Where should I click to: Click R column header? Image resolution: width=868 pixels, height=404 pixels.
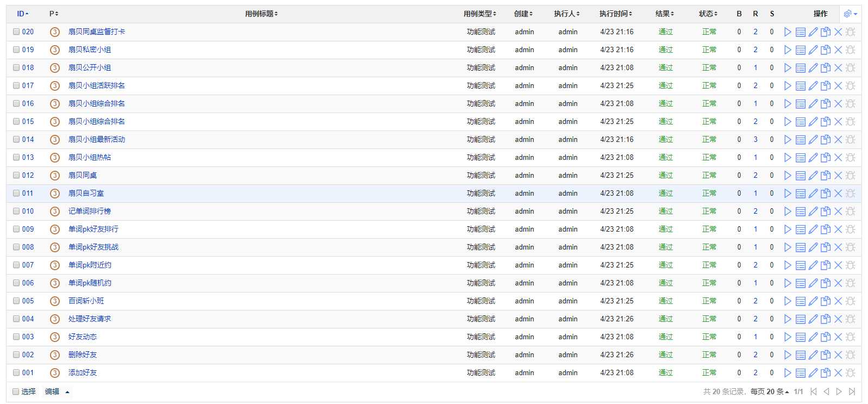(x=755, y=14)
